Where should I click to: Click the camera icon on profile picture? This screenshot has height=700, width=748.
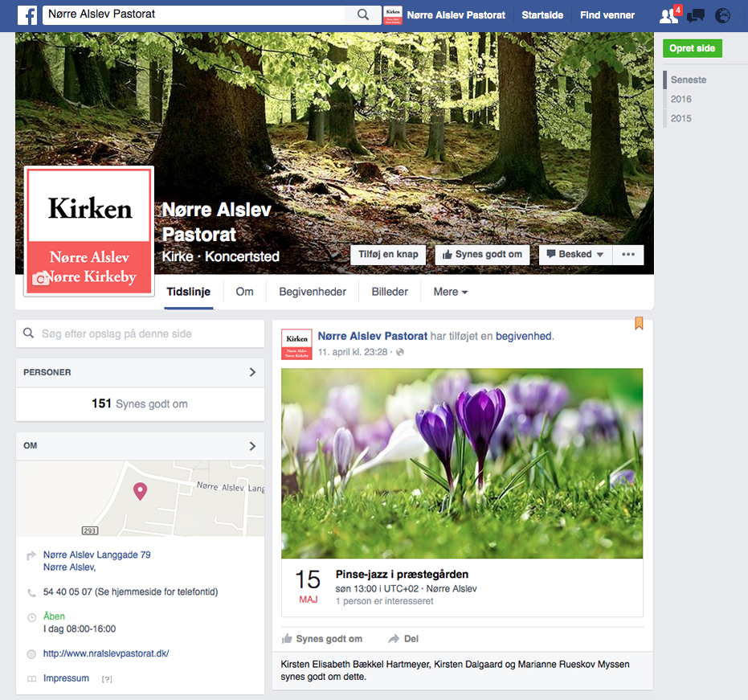point(40,278)
